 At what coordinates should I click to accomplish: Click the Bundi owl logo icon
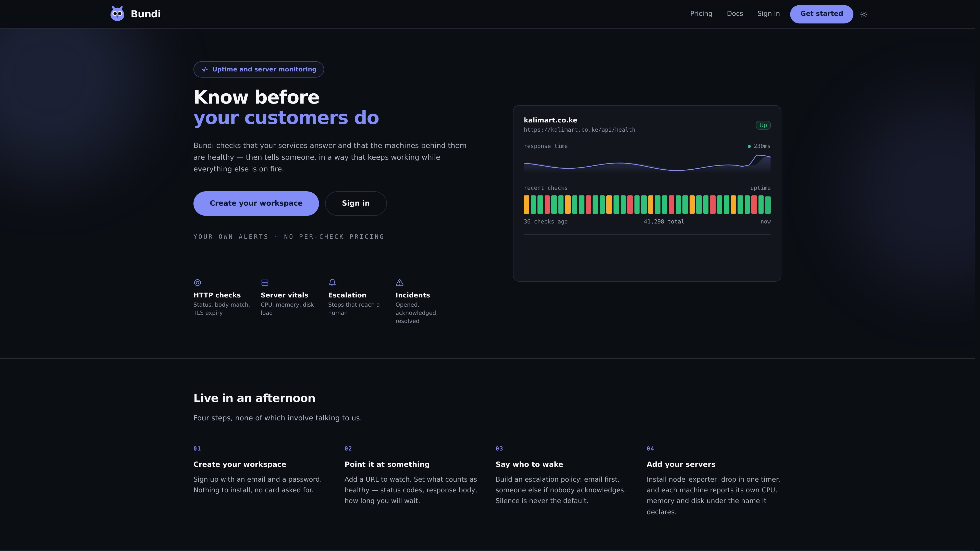(117, 14)
